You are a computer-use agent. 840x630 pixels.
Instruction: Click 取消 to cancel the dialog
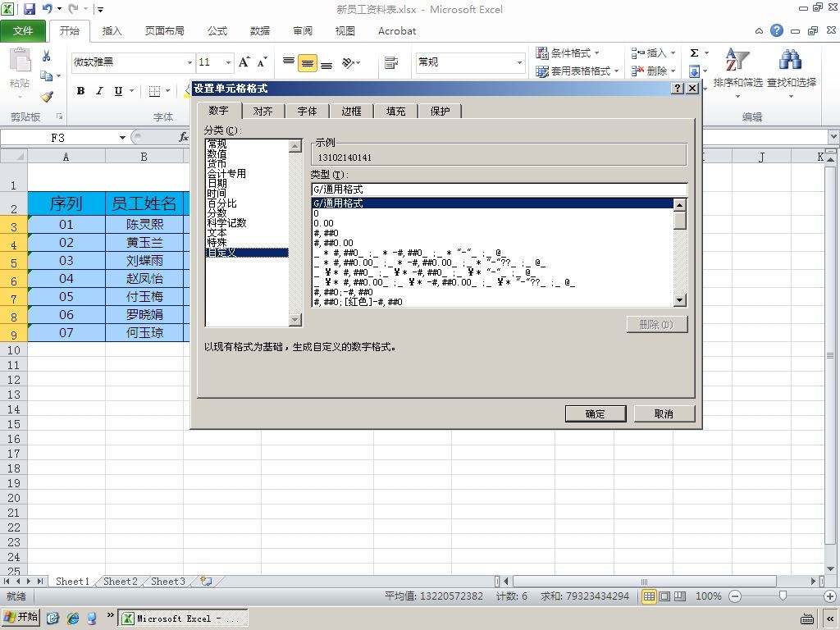(x=664, y=413)
